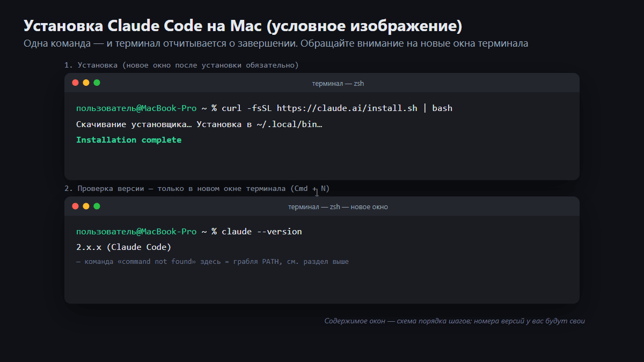Click the "command not found" PATH hint line
Viewport: 644px width, 362px height.
213,262
